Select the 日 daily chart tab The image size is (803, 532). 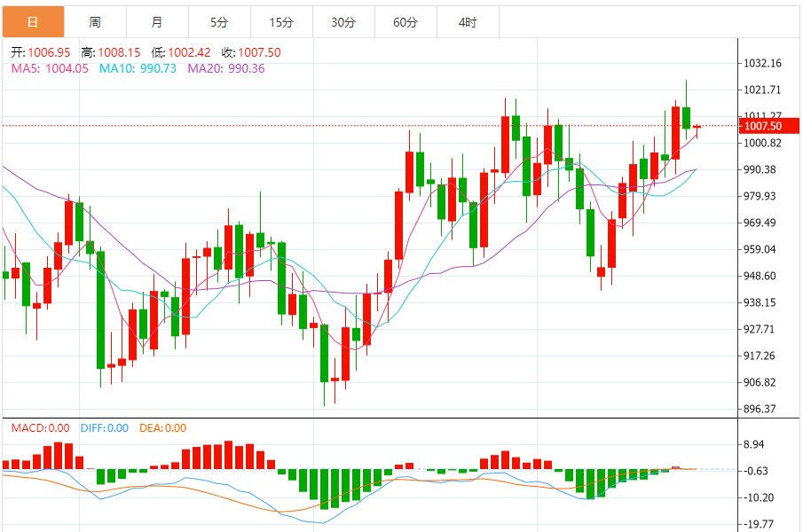click(34, 22)
